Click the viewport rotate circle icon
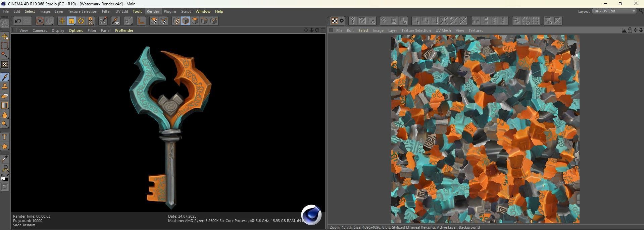 [x=317, y=30]
